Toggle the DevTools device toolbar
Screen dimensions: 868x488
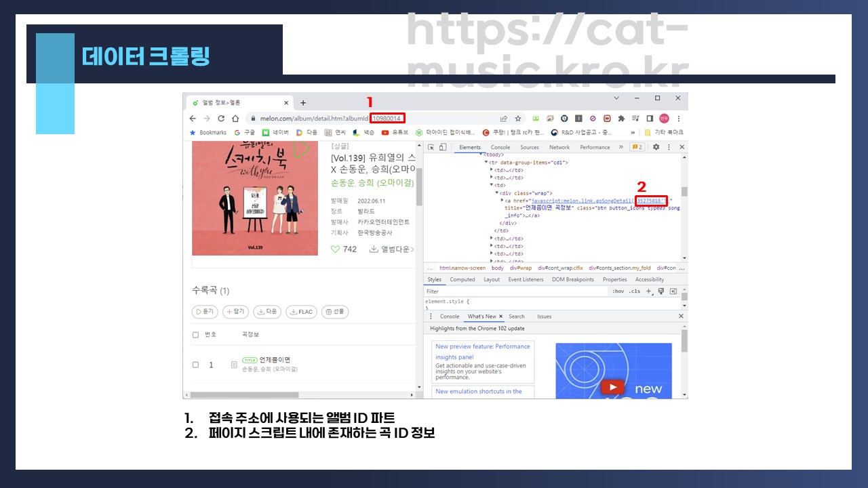[x=442, y=147]
